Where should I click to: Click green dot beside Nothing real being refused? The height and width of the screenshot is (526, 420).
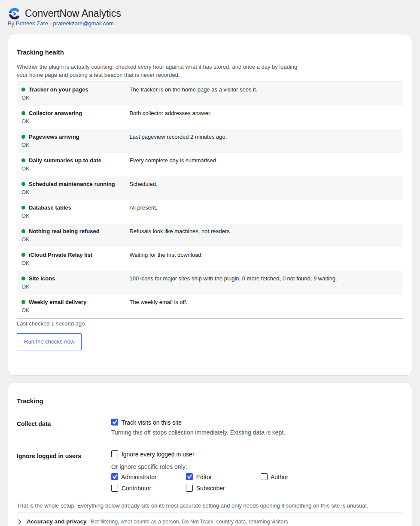[x=24, y=231]
